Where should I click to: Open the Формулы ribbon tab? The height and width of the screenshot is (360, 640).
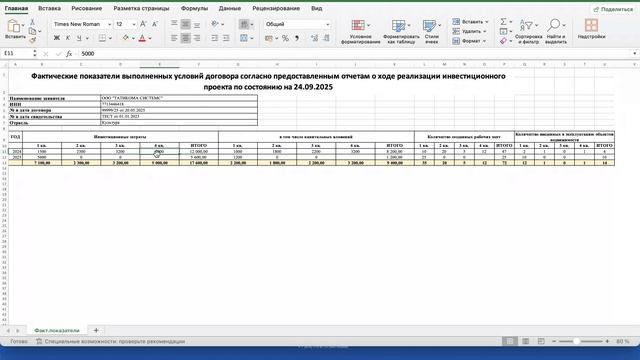pos(194,8)
